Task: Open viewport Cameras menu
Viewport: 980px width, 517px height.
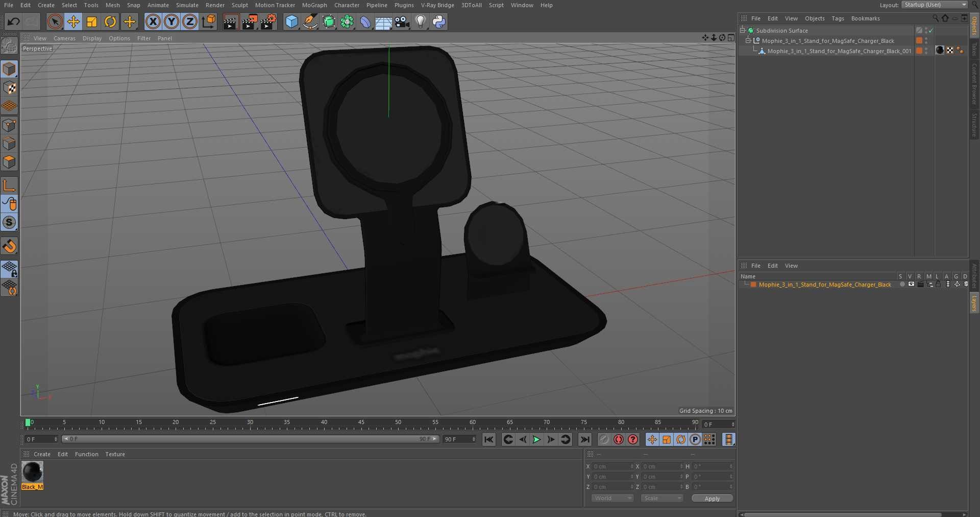Action: coord(64,38)
